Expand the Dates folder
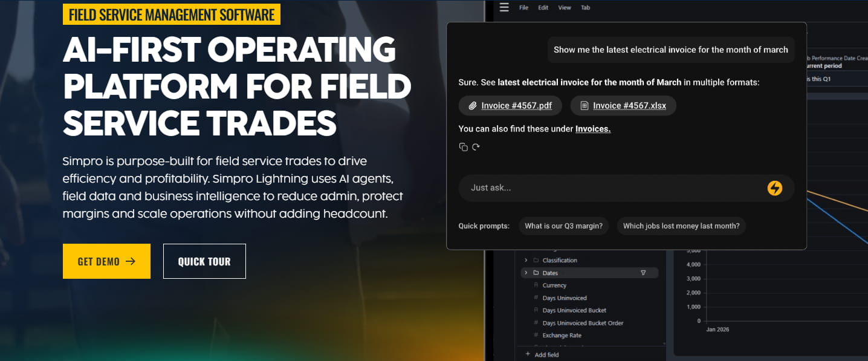Viewport: 868px width, 361px height. [526, 273]
